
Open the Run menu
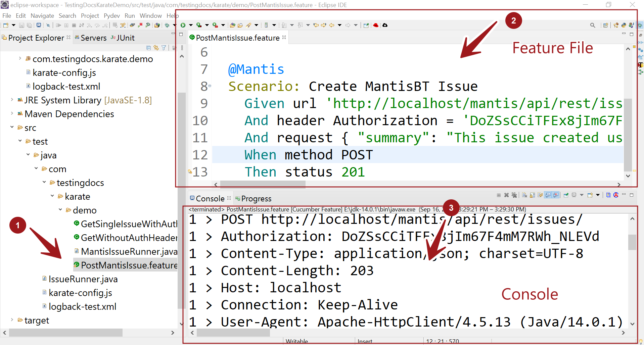click(130, 16)
